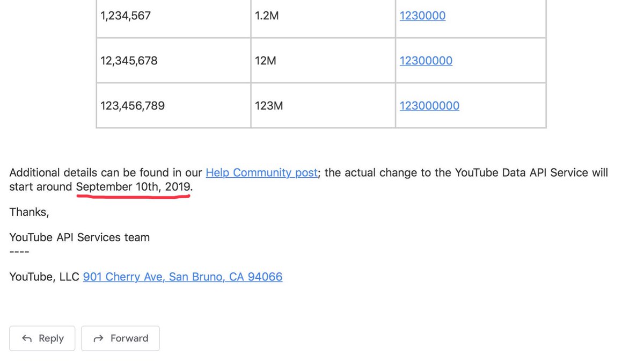The height and width of the screenshot is (362, 644).
Task: Click the Reply button
Action: [42, 338]
